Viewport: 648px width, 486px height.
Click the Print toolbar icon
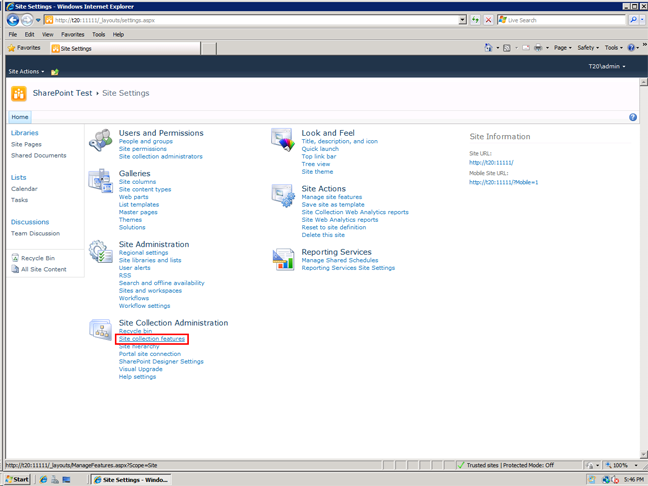pyautogui.click(x=538, y=48)
